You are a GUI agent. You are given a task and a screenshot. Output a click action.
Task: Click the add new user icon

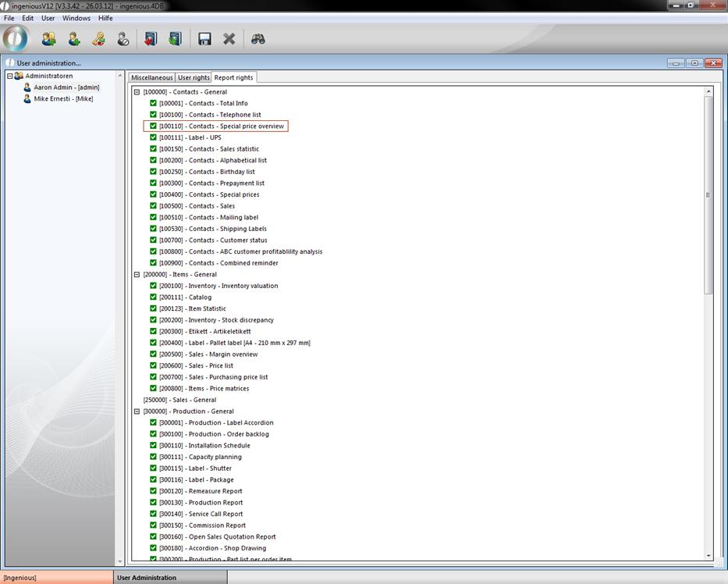point(73,39)
